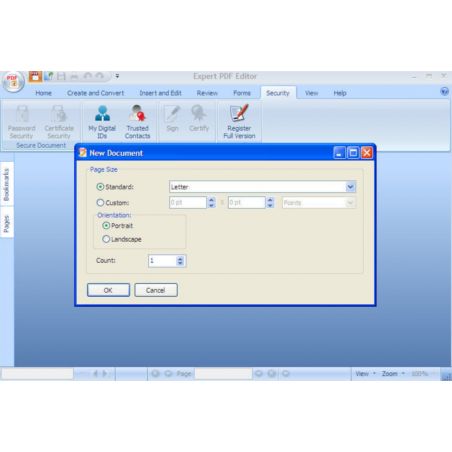This screenshot has height=452, width=452.
Task: Choose Portrait orientation
Action: [x=106, y=226]
